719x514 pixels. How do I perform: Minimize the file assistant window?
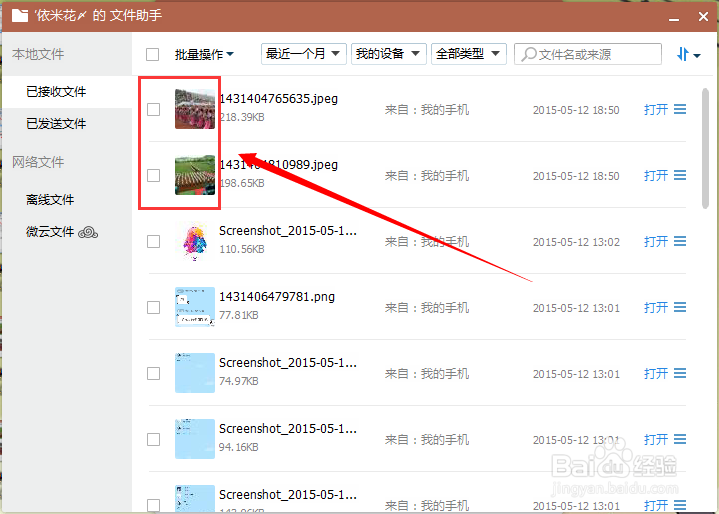[674, 18]
